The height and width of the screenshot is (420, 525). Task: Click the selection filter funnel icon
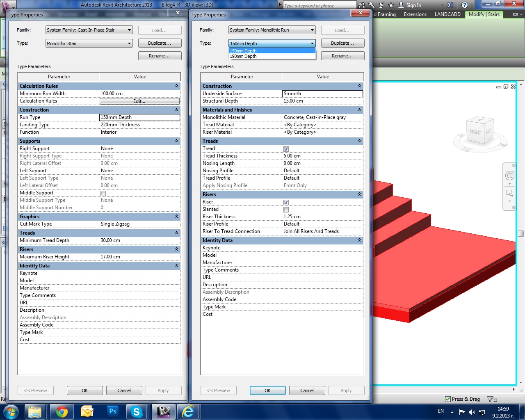(490, 399)
